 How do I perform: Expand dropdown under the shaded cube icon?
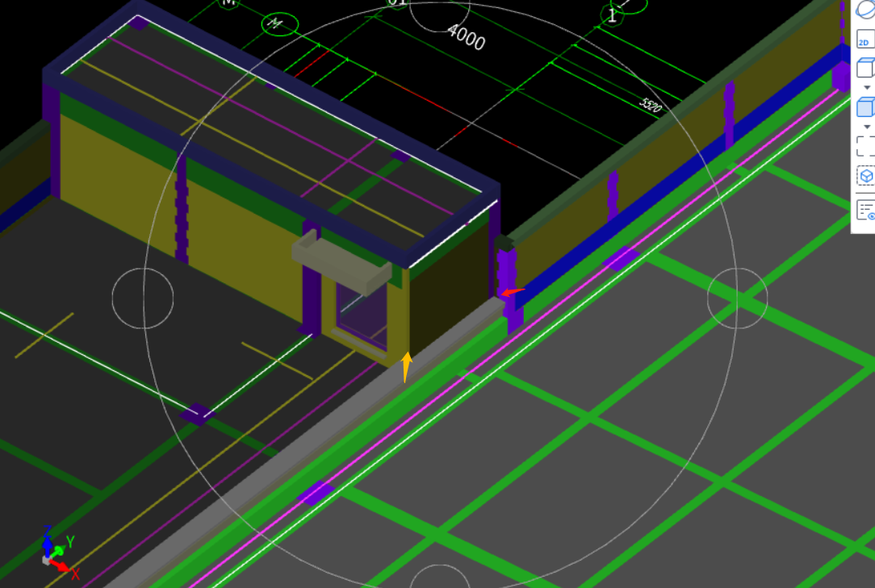(x=867, y=127)
